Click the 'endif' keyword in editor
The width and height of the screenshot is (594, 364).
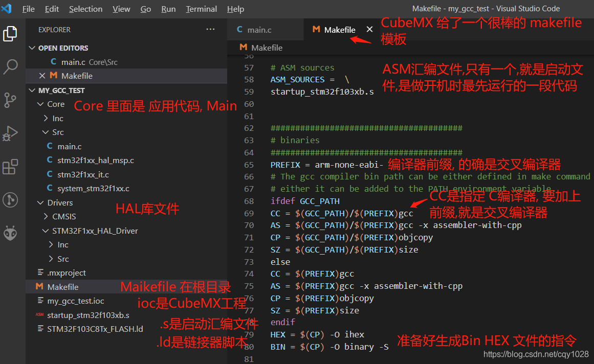click(282, 322)
